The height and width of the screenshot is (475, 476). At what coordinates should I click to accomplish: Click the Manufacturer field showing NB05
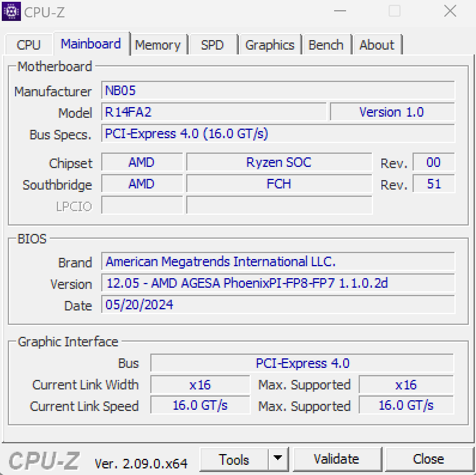[x=278, y=90]
